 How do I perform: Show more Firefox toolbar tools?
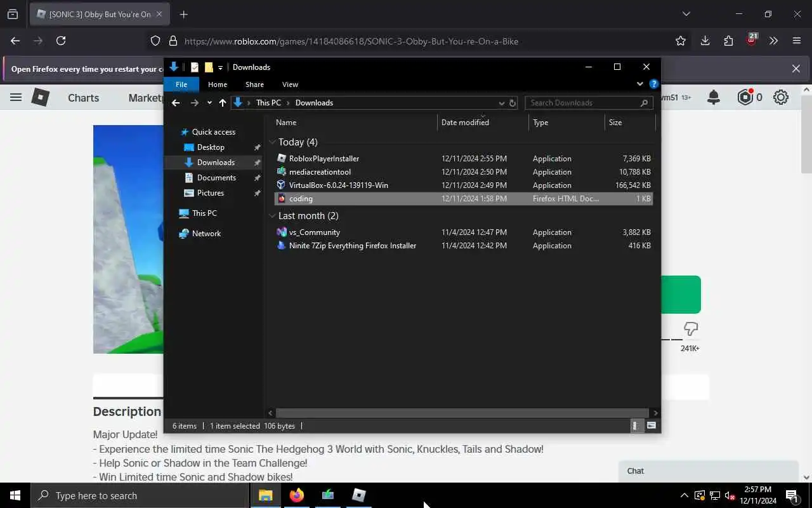tap(773, 41)
